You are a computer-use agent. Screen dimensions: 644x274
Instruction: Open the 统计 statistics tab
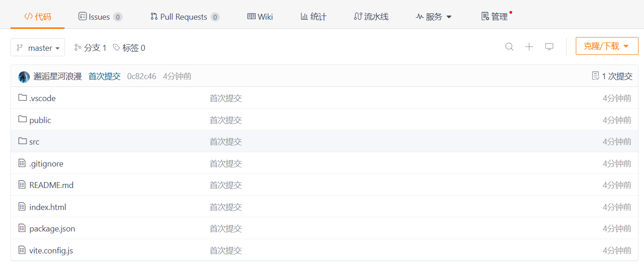(314, 17)
